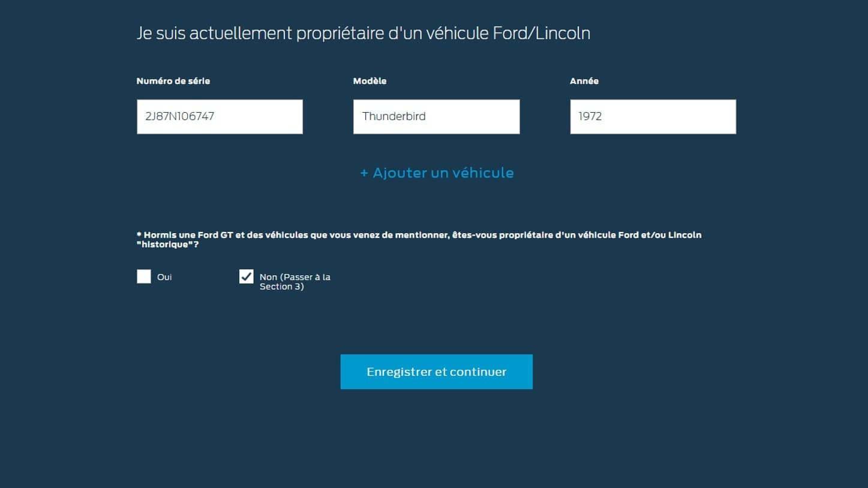Click the 'Numéro de série' label

tap(173, 81)
